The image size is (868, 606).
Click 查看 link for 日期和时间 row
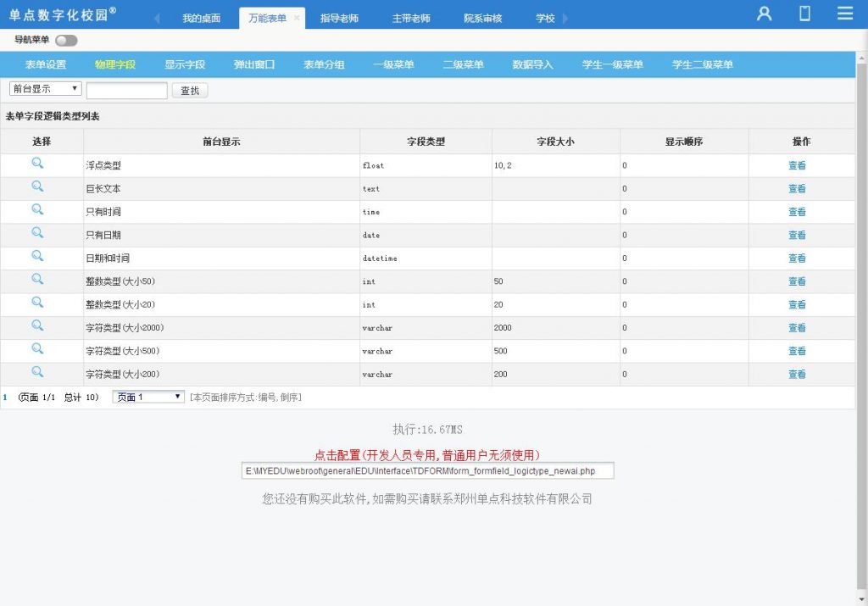click(x=797, y=259)
